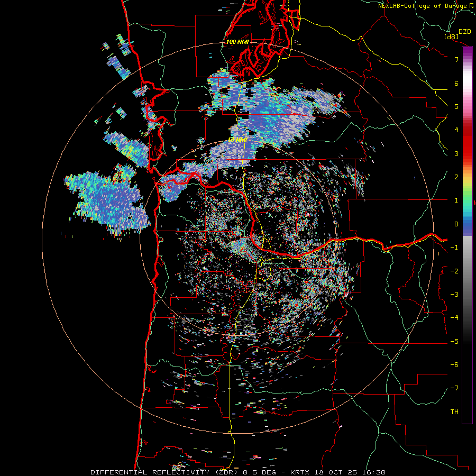Click the "3" tick label on scale
476x476 pixels.
coord(456,153)
